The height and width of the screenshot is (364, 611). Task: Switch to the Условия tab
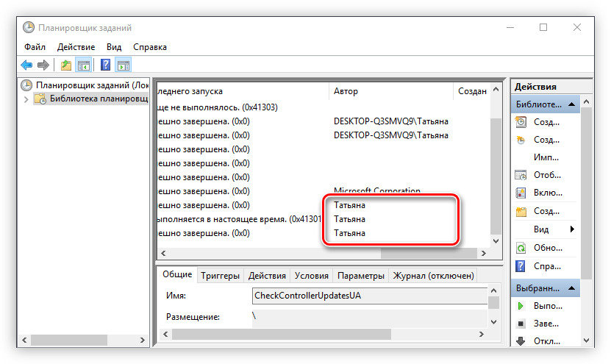[x=311, y=276]
